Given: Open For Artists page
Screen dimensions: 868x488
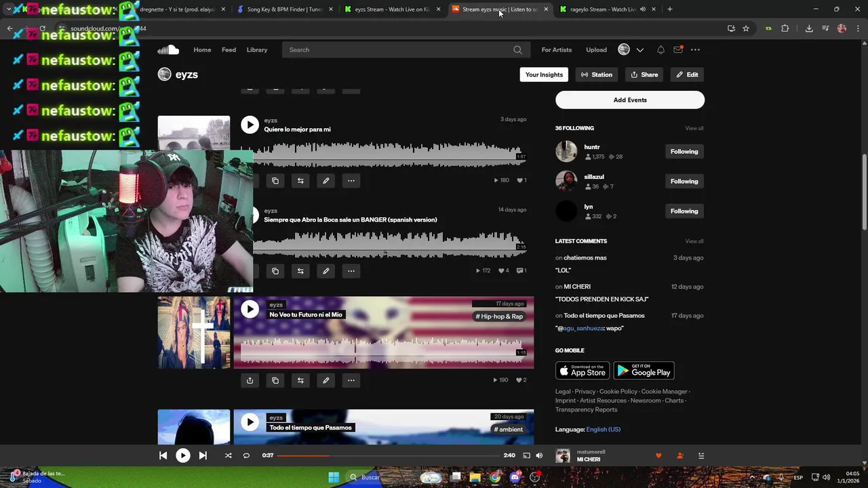Looking at the screenshot, I should point(557,49).
